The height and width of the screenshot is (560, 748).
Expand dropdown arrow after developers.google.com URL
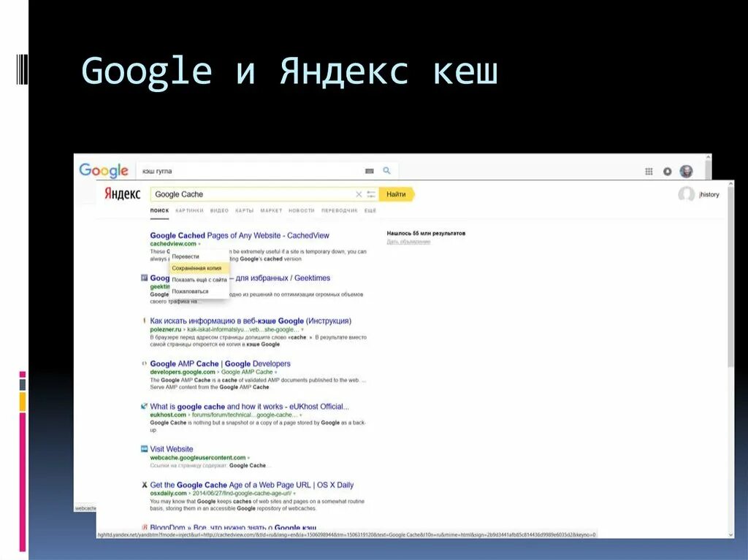[x=275, y=372]
